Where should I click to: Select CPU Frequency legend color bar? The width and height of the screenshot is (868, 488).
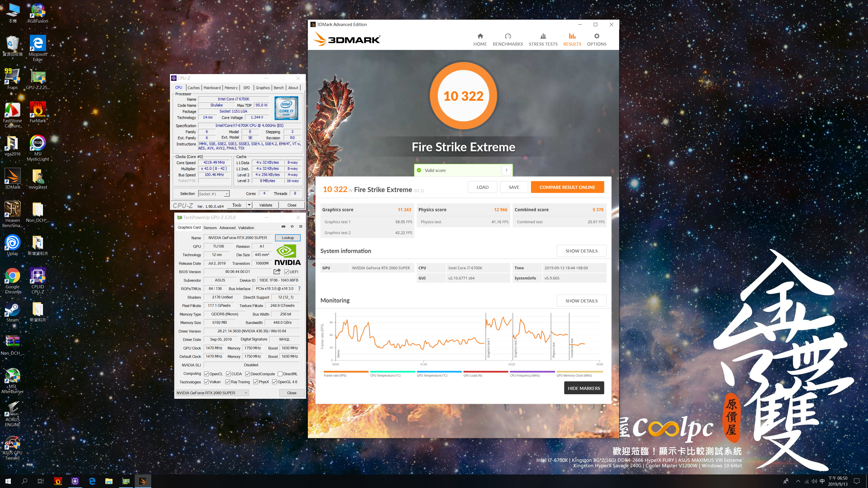point(532,372)
